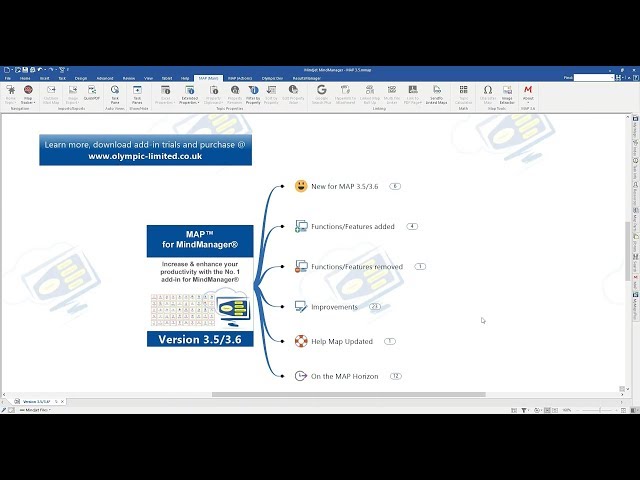Expand On the MAP Horizon subtopic count
The height and width of the screenshot is (480, 640).
point(396,376)
